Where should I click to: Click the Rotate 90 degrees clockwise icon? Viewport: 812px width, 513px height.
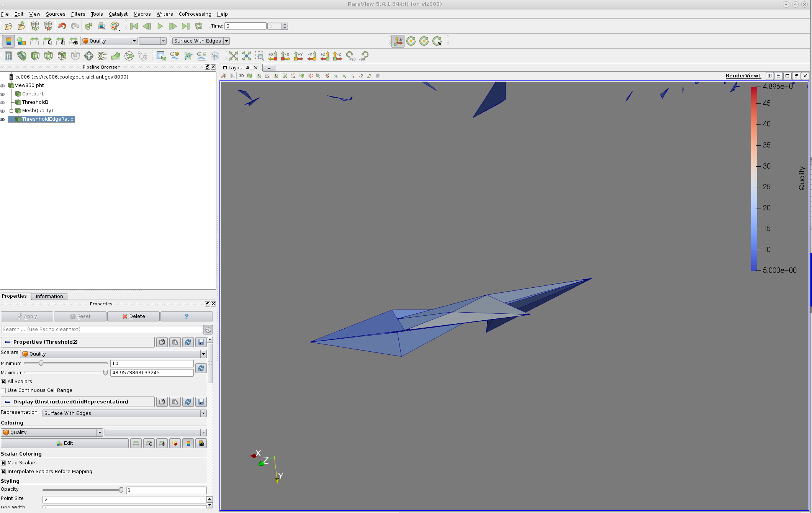pos(350,56)
